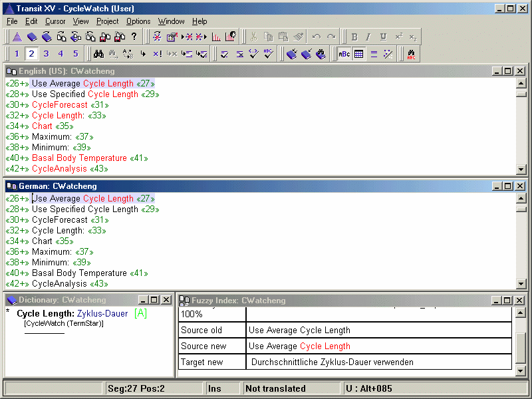Image resolution: width=532 pixels, height=399 pixels.
Task: Click the bar chart statistics icon
Action: [216, 37]
